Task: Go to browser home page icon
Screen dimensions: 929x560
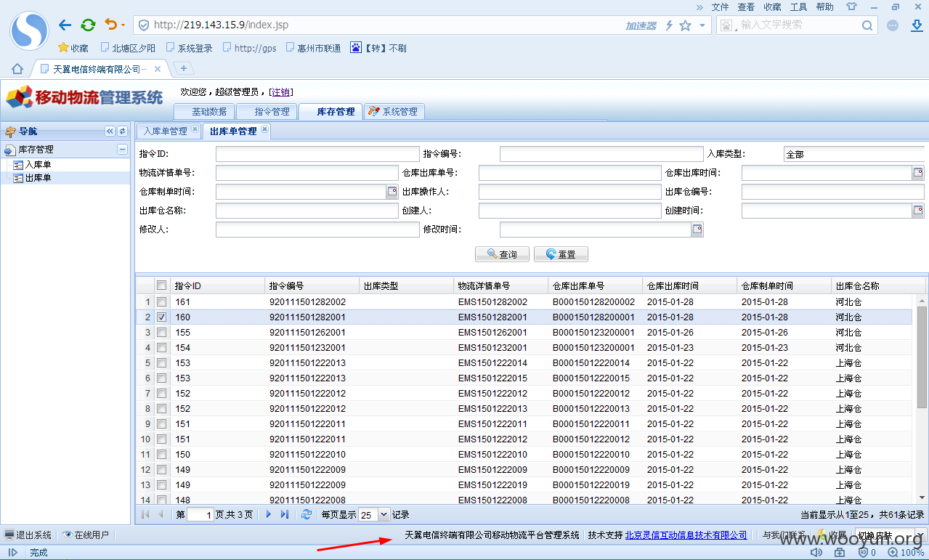Action: point(17,69)
